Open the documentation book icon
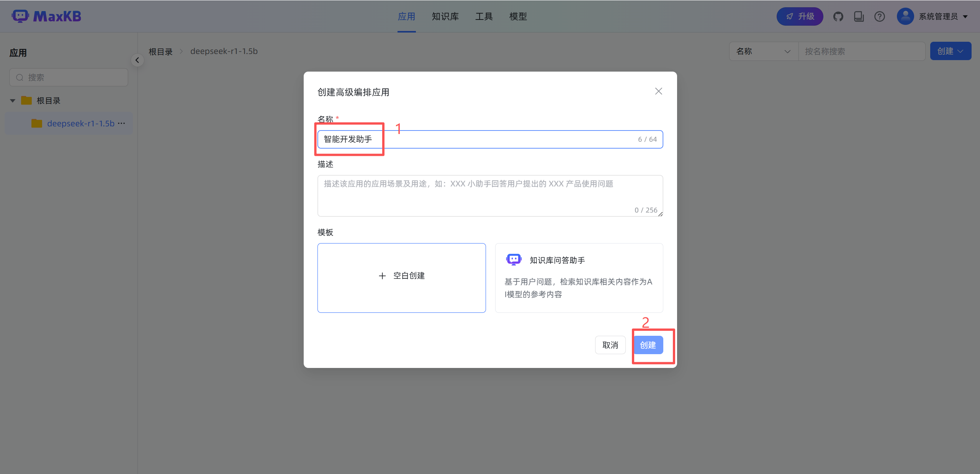 pyautogui.click(x=859, y=16)
